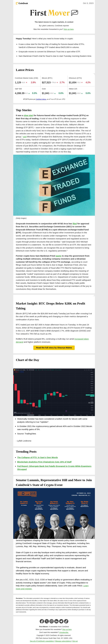Open The Collapse of FTX trending post
This screenshot has height=644, width=108.
pyautogui.click(x=37, y=457)
